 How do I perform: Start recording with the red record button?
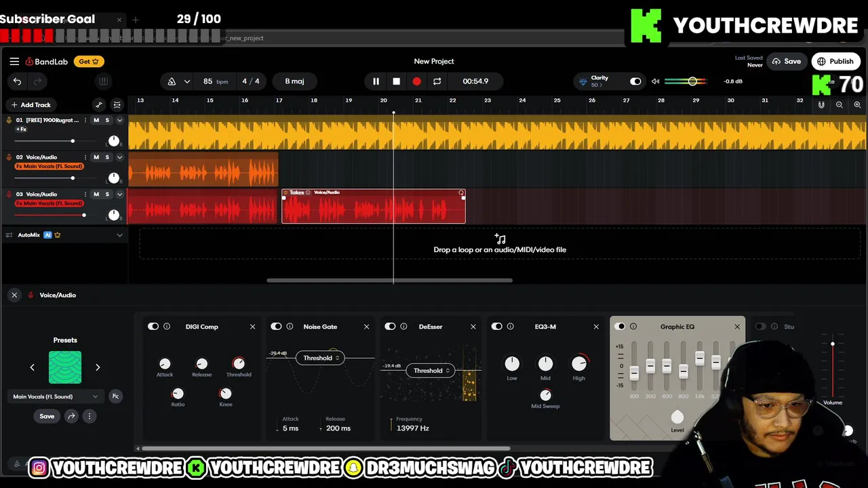click(x=416, y=81)
